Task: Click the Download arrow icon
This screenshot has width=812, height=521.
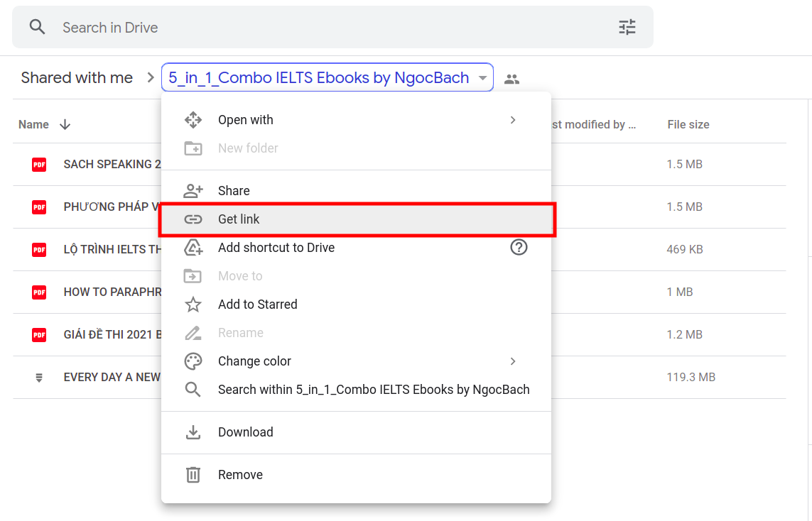Action: (x=193, y=432)
